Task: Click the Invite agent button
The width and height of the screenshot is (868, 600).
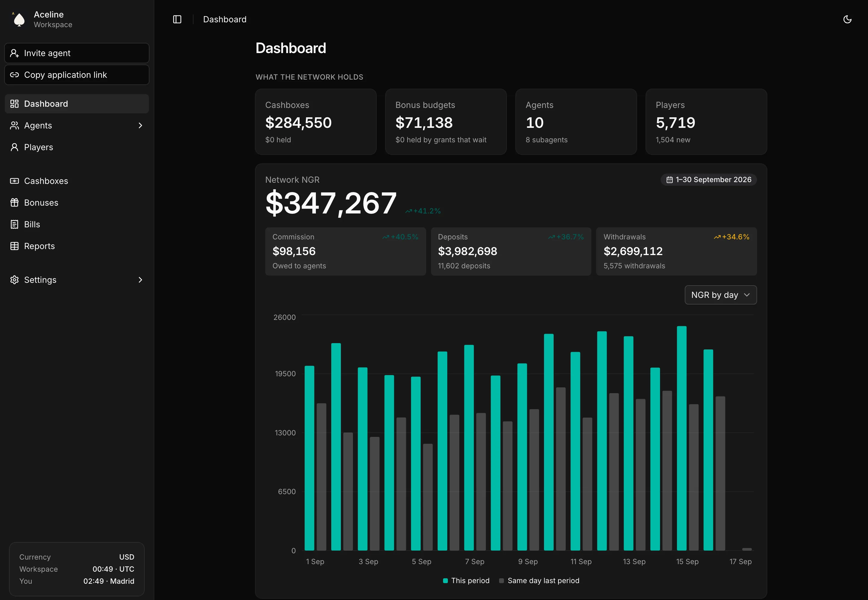Action: click(x=77, y=53)
